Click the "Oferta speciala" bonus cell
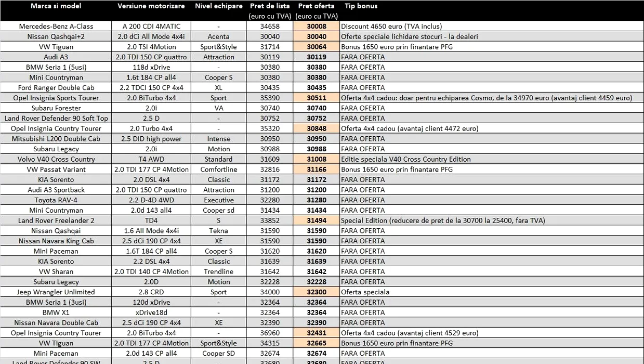644x364 pixels. 492,292
